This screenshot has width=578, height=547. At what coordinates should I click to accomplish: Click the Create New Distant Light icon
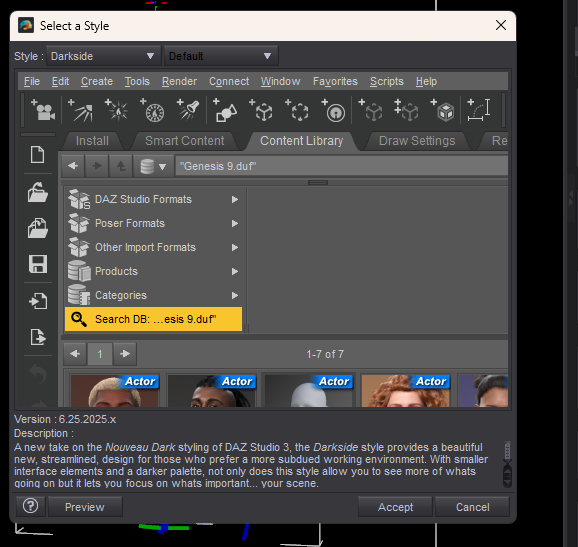point(80,110)
